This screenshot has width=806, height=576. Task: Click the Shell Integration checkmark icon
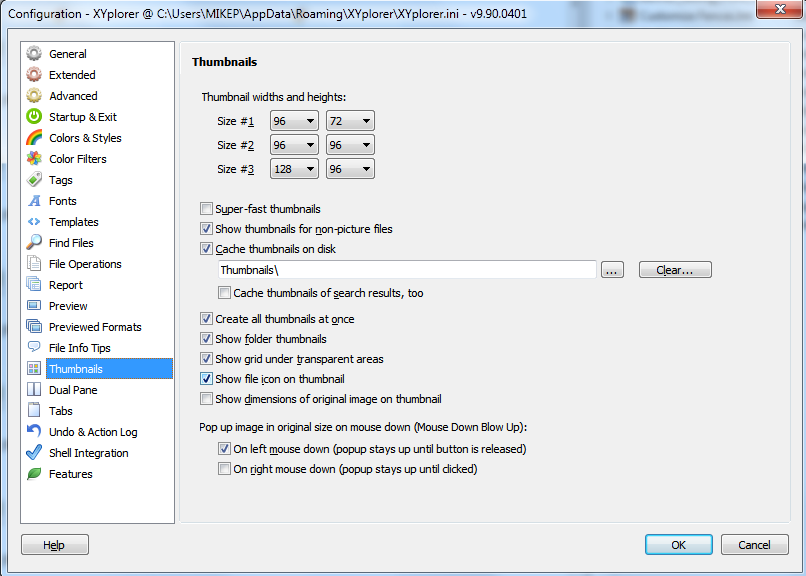coord(34,453)
